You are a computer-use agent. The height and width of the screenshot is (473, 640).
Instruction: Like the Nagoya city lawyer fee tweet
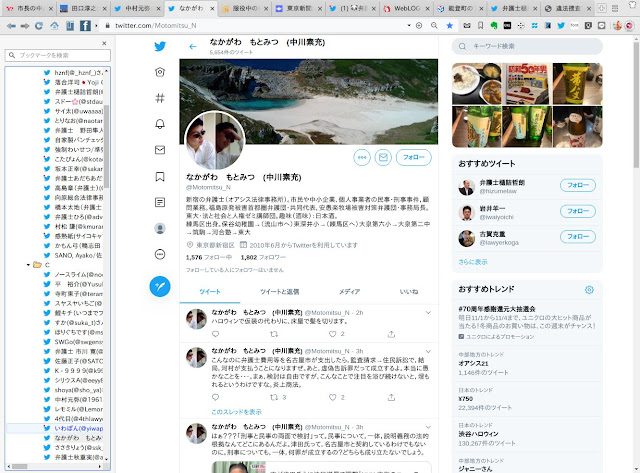tap(333, 397)
